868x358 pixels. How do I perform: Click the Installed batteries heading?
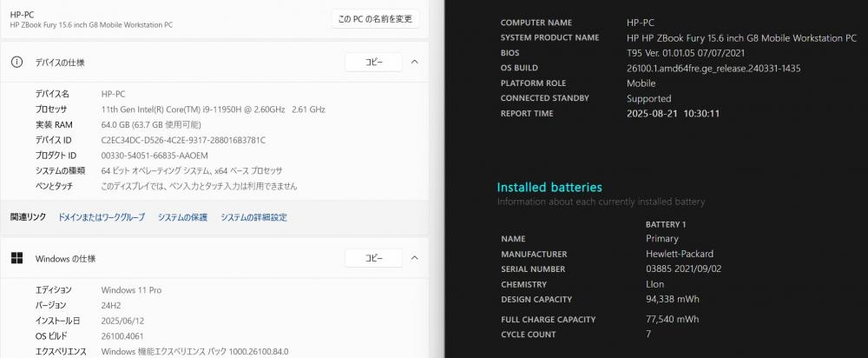pyautogui.click(x=549, y=188)
